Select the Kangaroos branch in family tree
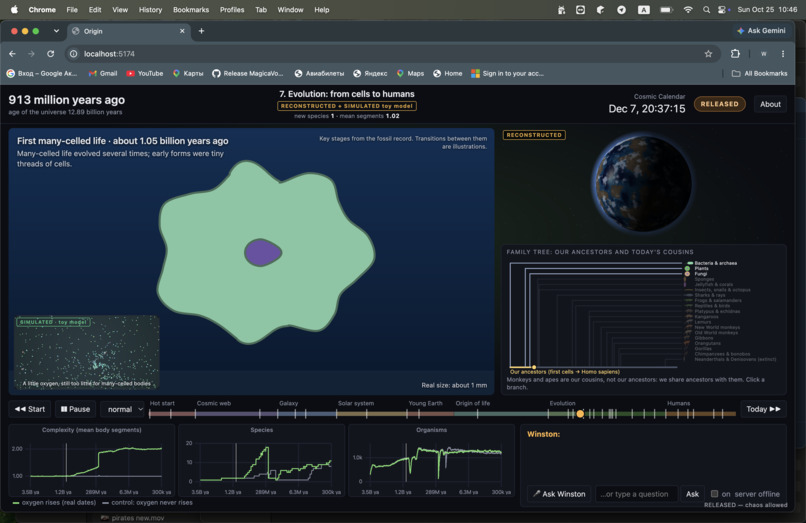Viewport: 806px width, 523px height. (x=706, y=316)
